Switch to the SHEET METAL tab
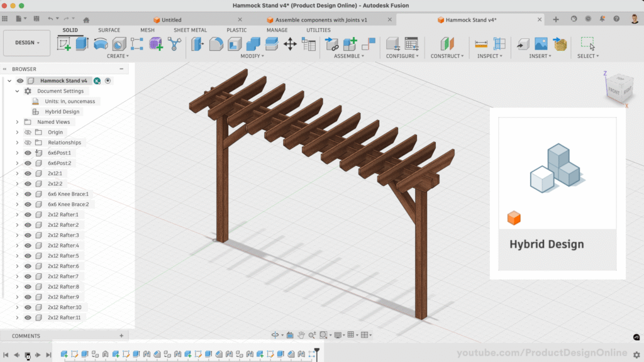The height and width of the screenshot is (362, 644). 190,30
